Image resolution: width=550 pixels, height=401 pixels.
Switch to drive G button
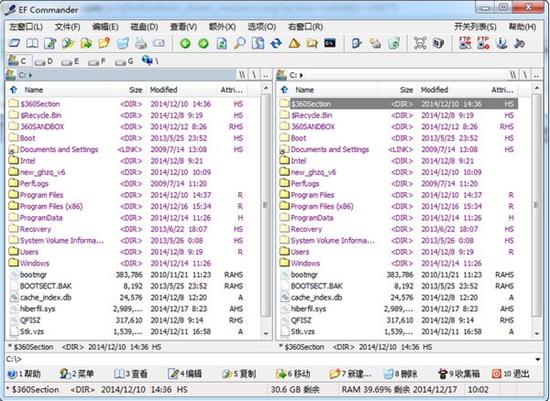click(124, 61)
